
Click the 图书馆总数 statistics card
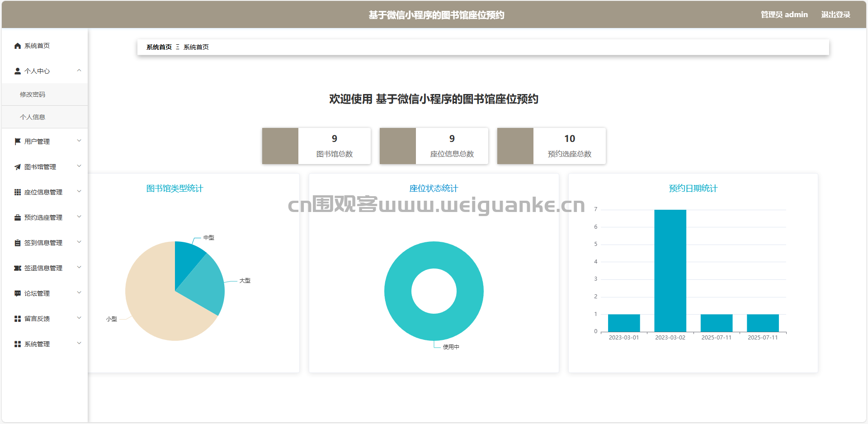pyautogui.click(x=316, y=146)
